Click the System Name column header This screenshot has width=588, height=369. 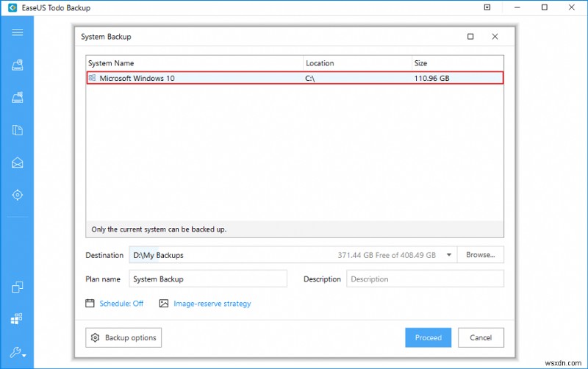[x=194, y=63]
